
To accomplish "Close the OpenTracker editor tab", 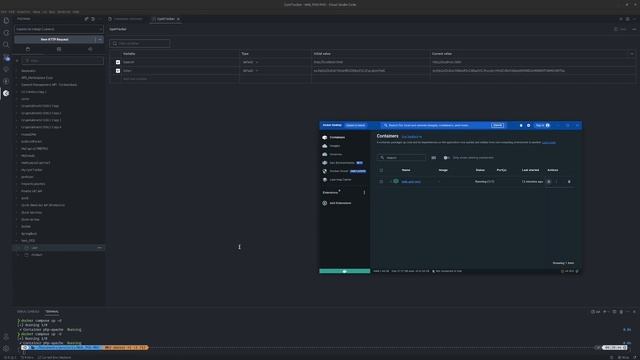I will pyautogui.click(x=178, y=19).
